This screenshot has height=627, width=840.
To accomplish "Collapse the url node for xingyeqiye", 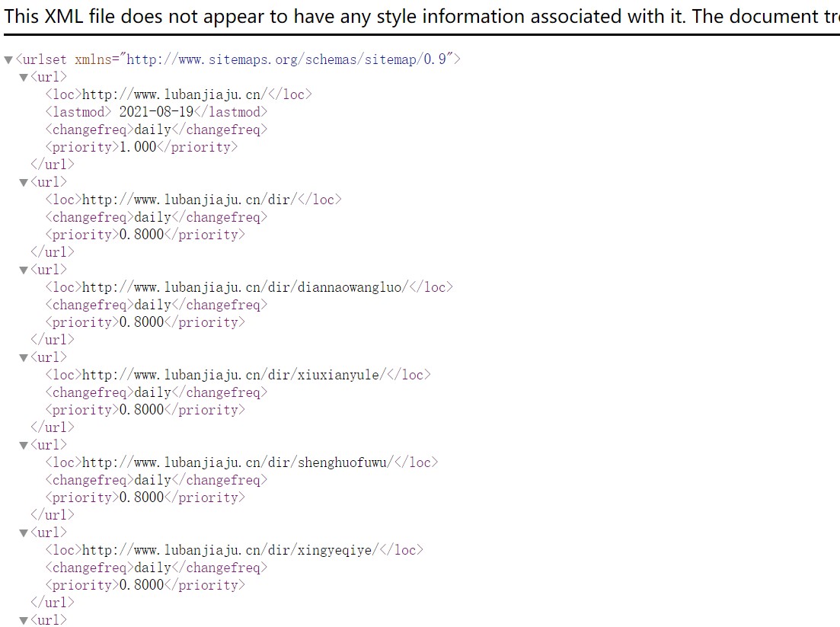I will [x=24, y=533].
